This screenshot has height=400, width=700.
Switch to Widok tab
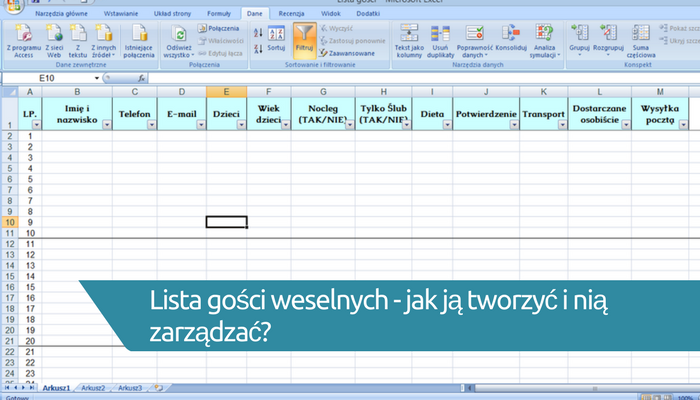coord(331,13)
